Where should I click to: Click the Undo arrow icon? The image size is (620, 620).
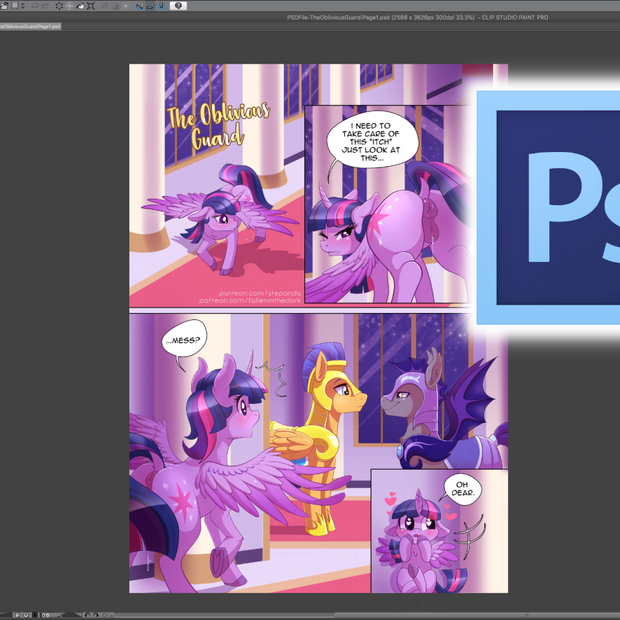coord(34,6)
